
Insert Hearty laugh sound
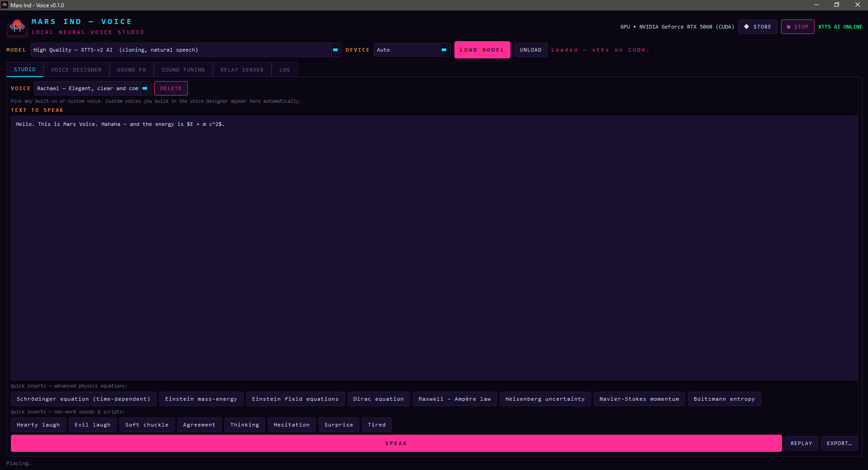pos(38,425)
